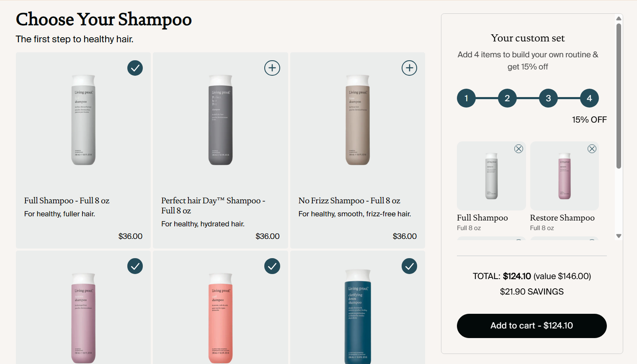The image size is (637, 364).
Task: Click step 4 circle in progress tracker
Action: [x=589, y=98]
